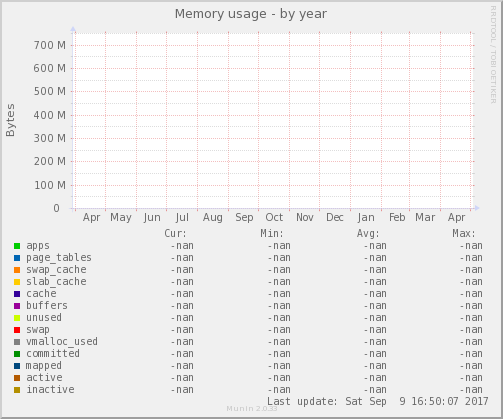Click the lime unused legend swatch
The width and height of the screenshot is (503, 419).
click(17, 318)
